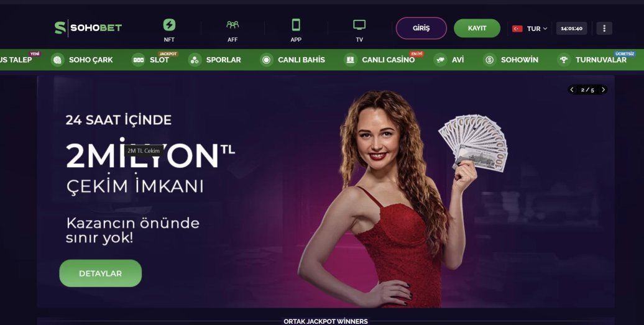Open the NFT lightning icon

tap(169, 25)
